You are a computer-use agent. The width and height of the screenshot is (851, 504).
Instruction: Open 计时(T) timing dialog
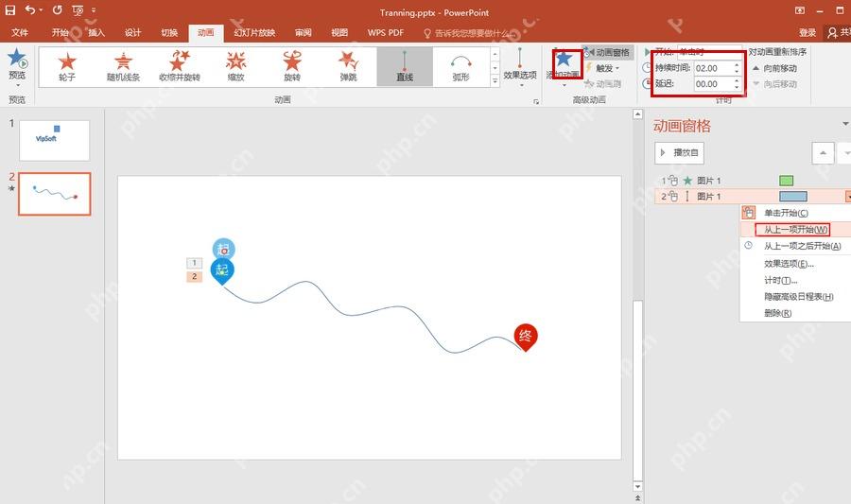pyautogui.click(x=780, y=281)
